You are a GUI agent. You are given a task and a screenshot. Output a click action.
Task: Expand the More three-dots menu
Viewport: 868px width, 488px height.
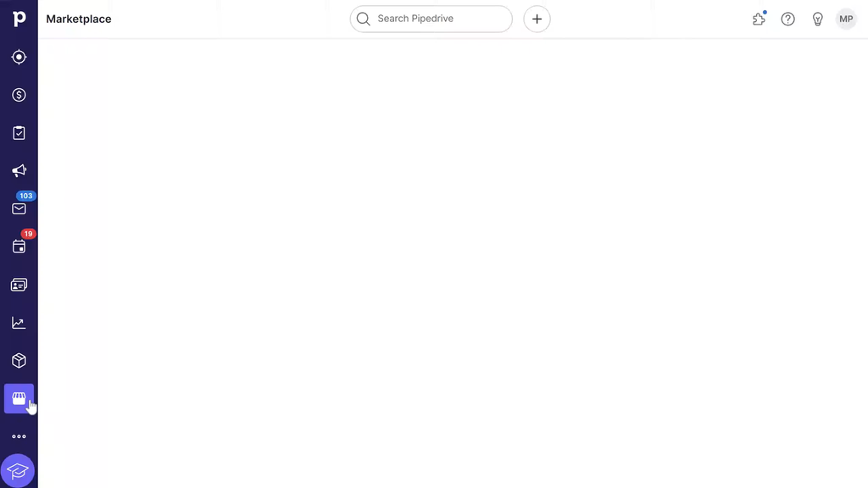click(19, 436)
